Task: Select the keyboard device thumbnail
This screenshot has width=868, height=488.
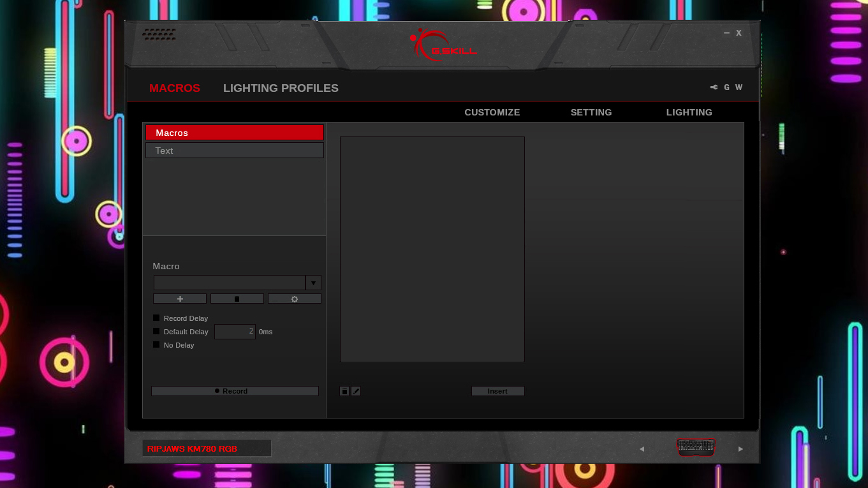Action: click(696, 447)
